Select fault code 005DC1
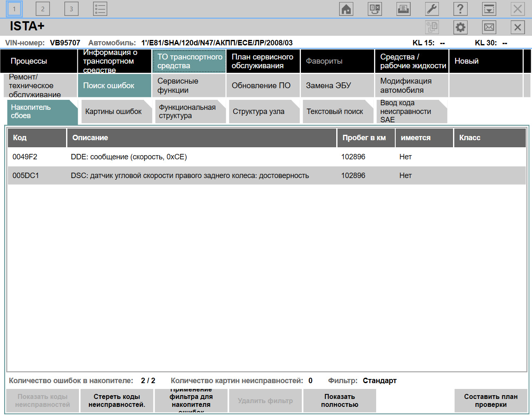Viewport: 532px width, 416px height. (26, 176)
